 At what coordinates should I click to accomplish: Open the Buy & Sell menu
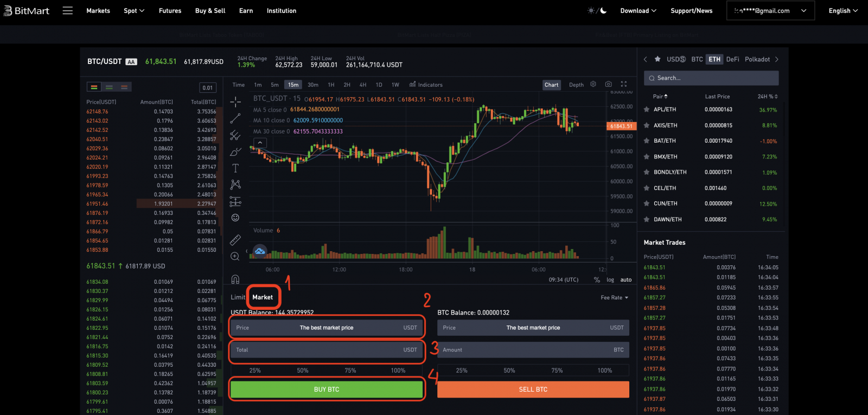pyautogui.click(x=210, y=11)
